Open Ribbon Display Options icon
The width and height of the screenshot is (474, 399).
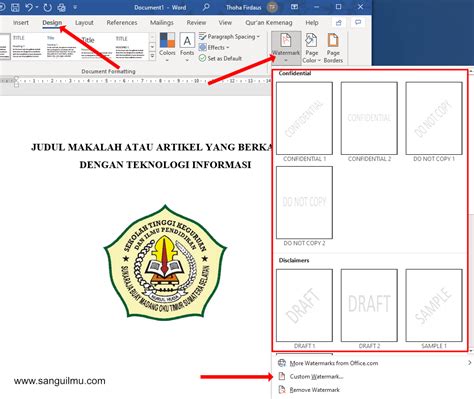pyautogui.click(x=294, y=7)
